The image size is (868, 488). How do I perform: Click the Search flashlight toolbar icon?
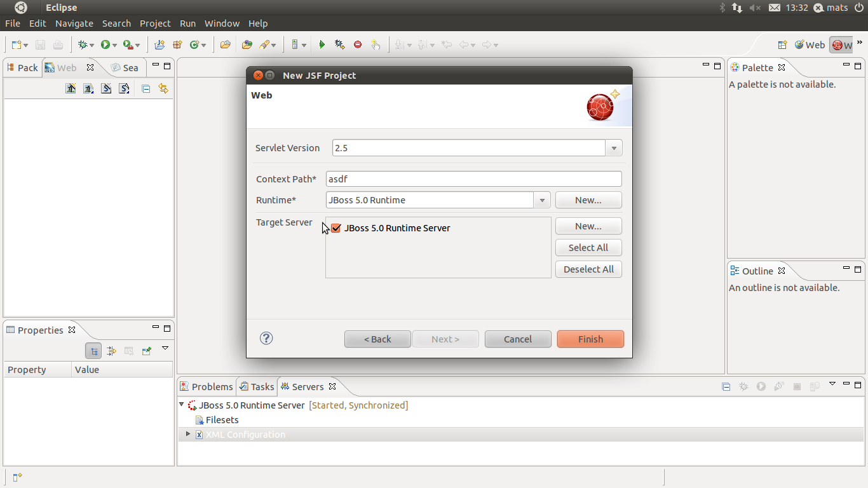[264, 44]
